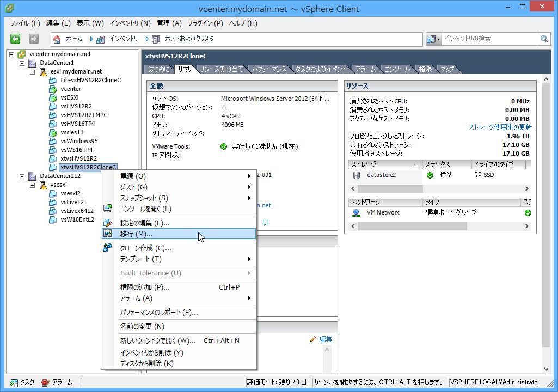Click the datastore2 storage icon

pos(356,175)
